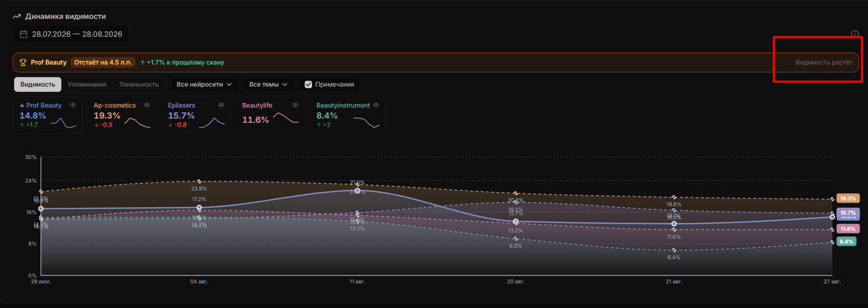Hide Ap-cosmetics series via eye icon
The width and height of the screenshot is (868, 308).
147,105
